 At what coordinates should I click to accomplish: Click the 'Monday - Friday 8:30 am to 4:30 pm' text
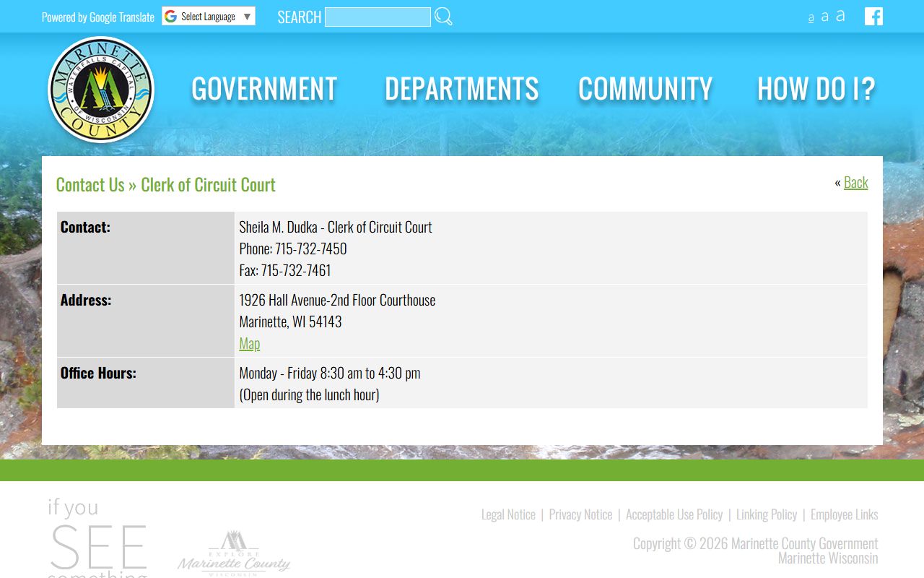pos(329,373)
